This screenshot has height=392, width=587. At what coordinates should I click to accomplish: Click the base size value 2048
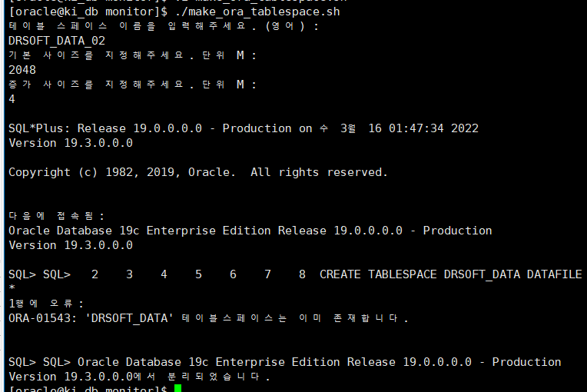(22, 70)
